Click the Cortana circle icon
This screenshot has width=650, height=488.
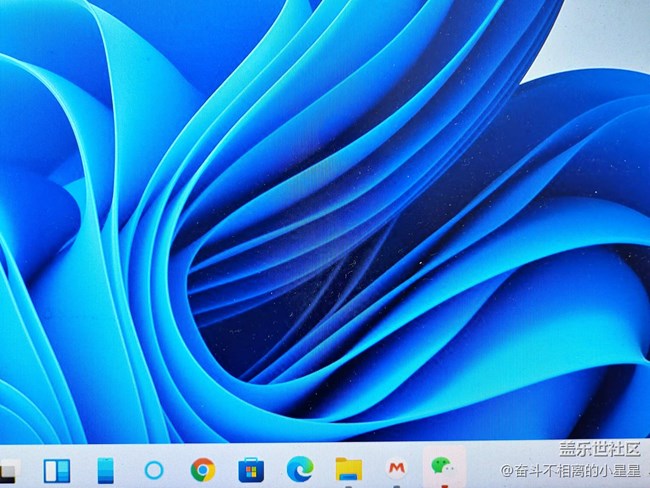point(153,469)
